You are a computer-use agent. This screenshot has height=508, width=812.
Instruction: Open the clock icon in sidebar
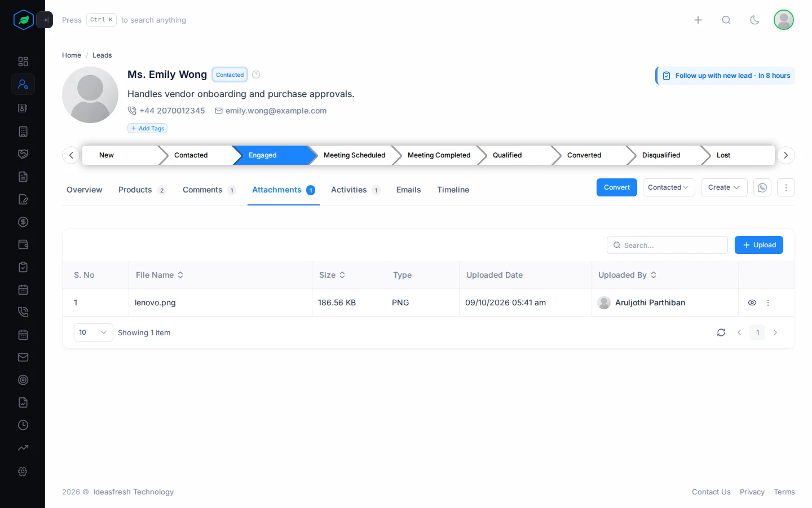pos(23,425)
